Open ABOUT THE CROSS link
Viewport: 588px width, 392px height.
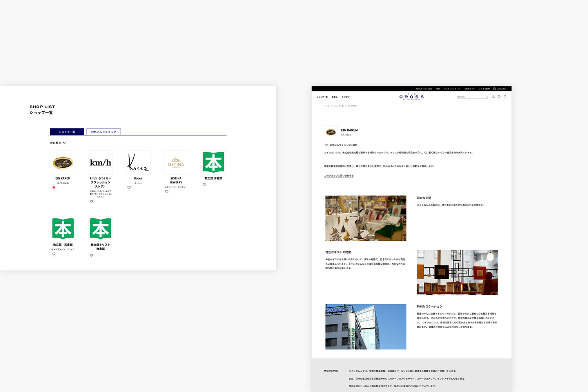[x=424, y=89]
